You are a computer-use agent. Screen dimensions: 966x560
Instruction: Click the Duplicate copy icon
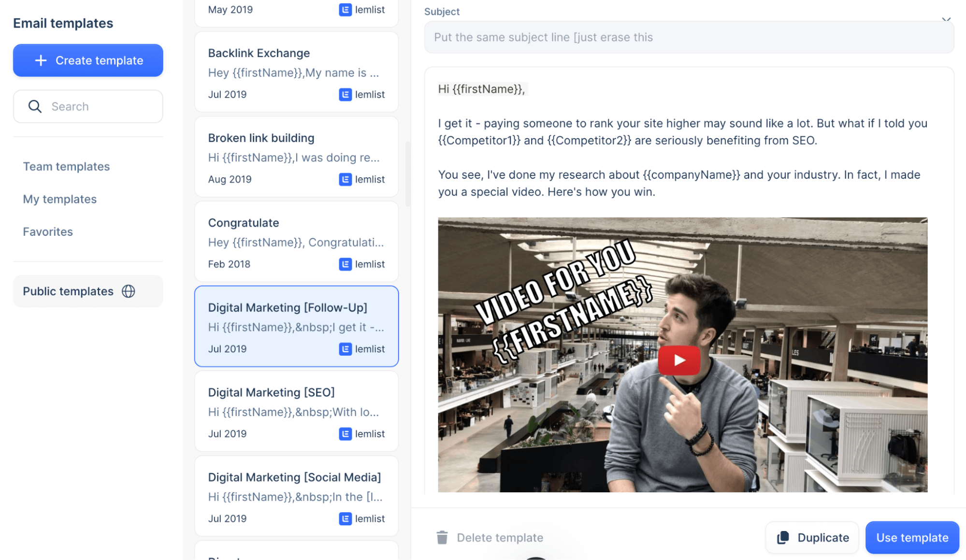[783, 537]
